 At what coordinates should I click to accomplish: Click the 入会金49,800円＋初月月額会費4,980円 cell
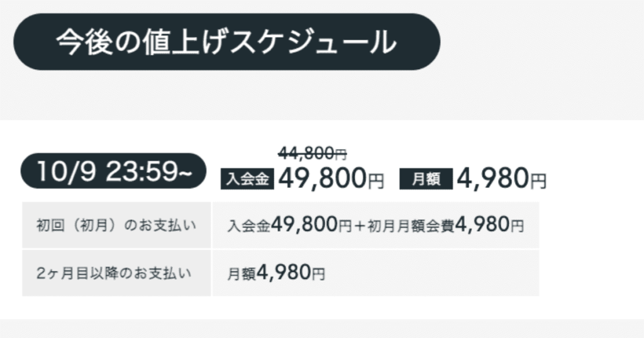pos(376,225)
